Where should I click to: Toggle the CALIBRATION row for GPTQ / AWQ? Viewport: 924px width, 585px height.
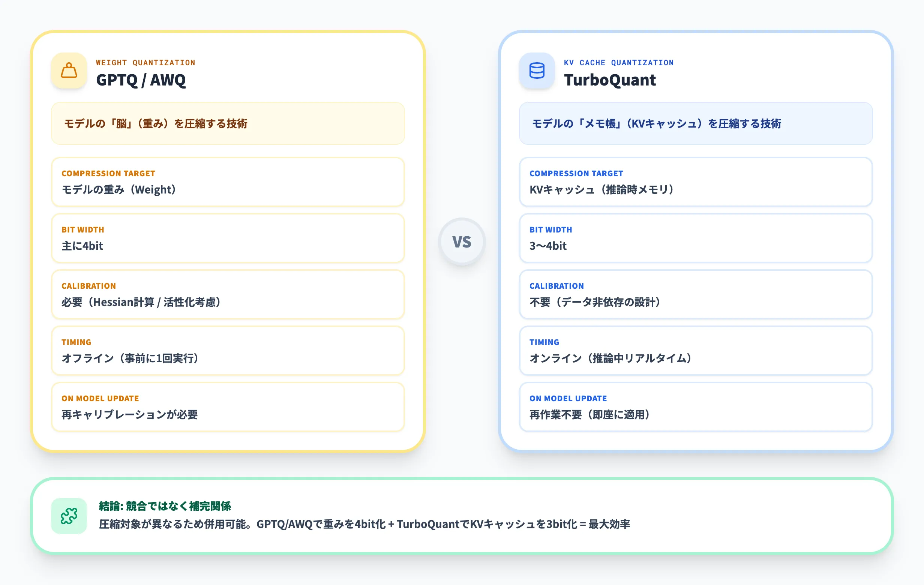pos(228,295)
